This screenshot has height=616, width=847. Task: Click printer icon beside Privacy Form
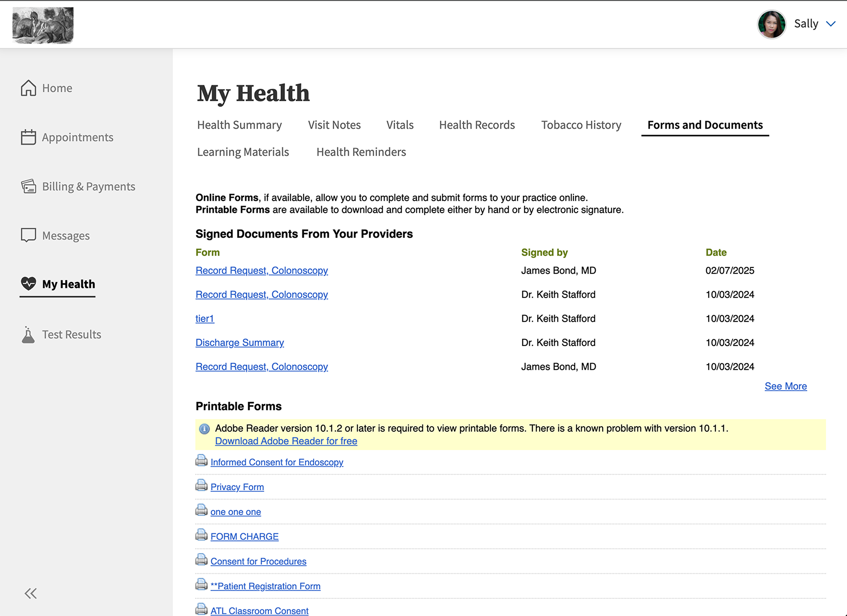point(201,486)
